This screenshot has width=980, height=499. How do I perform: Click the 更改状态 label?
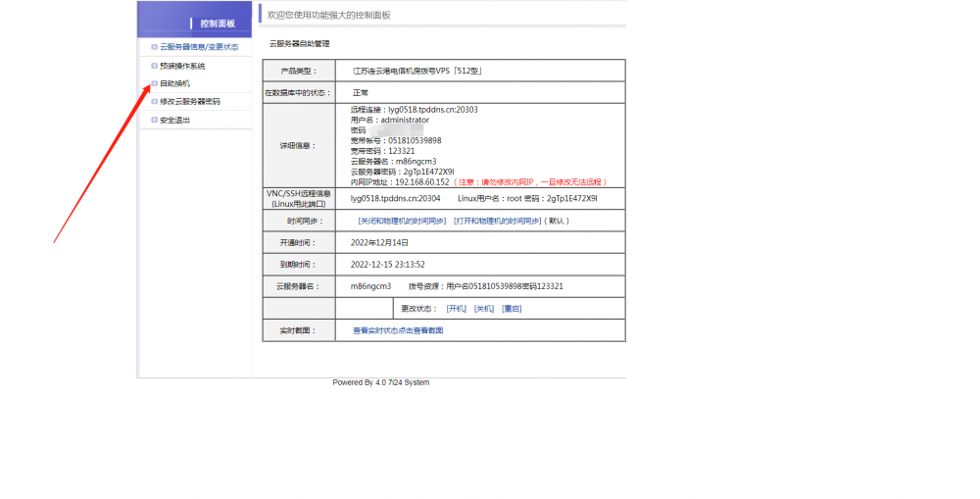[418, 308]
